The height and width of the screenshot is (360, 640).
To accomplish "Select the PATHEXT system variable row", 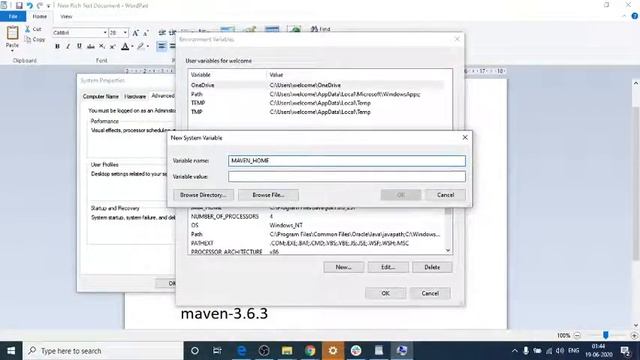I will [317, 243].
